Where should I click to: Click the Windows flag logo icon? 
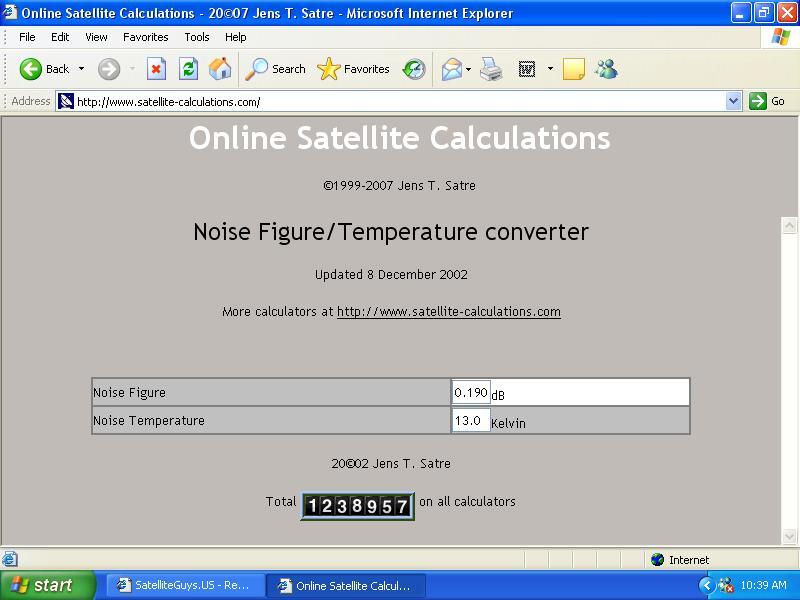pyautogui.click(x=781, y=37)
